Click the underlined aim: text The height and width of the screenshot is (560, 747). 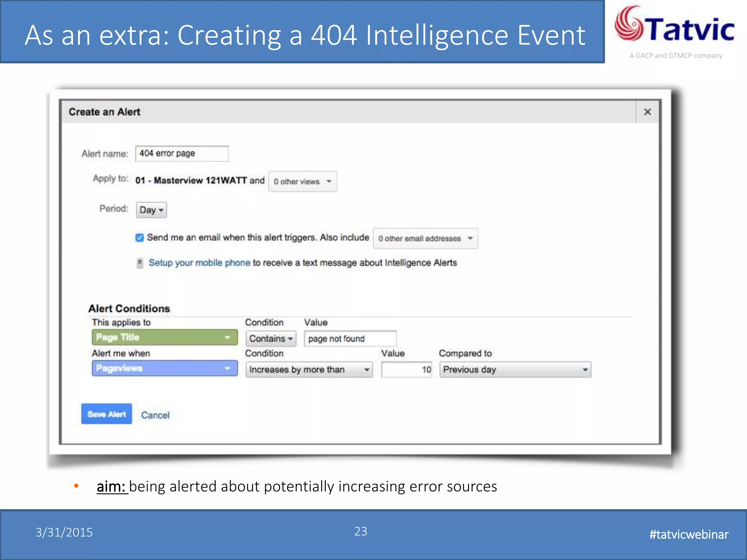point(112,487)
